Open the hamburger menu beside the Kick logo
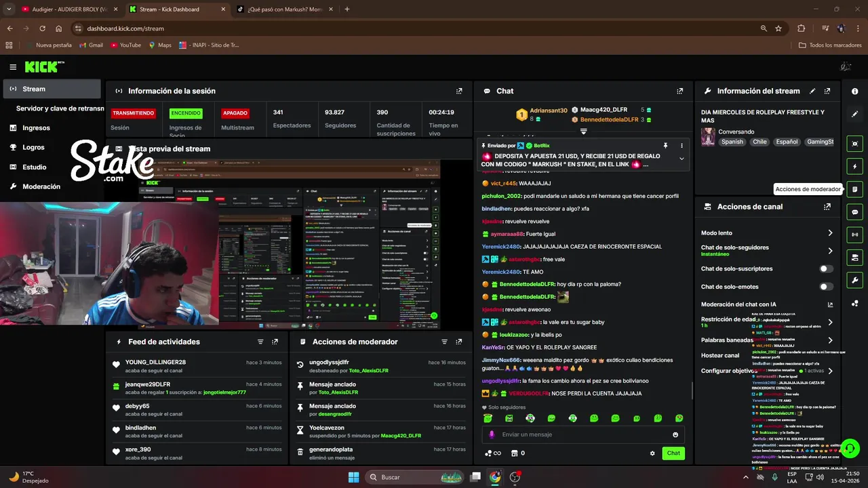Image resolution: width=868 pixels, height=488 pixels. [13, 67]
